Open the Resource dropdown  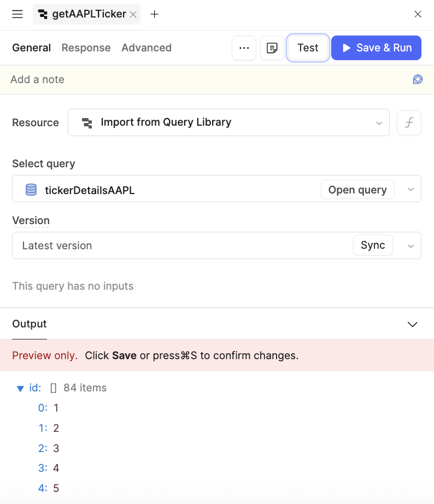(379, 122)
